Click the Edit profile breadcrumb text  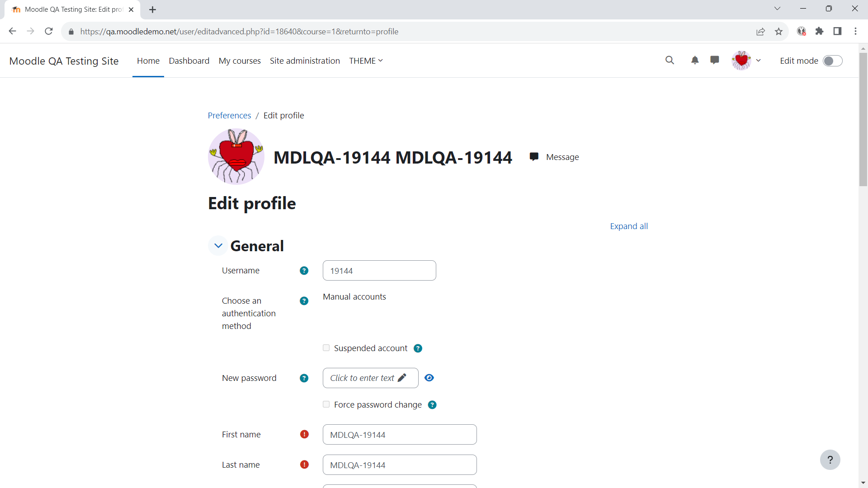click(x=283, y=115)
